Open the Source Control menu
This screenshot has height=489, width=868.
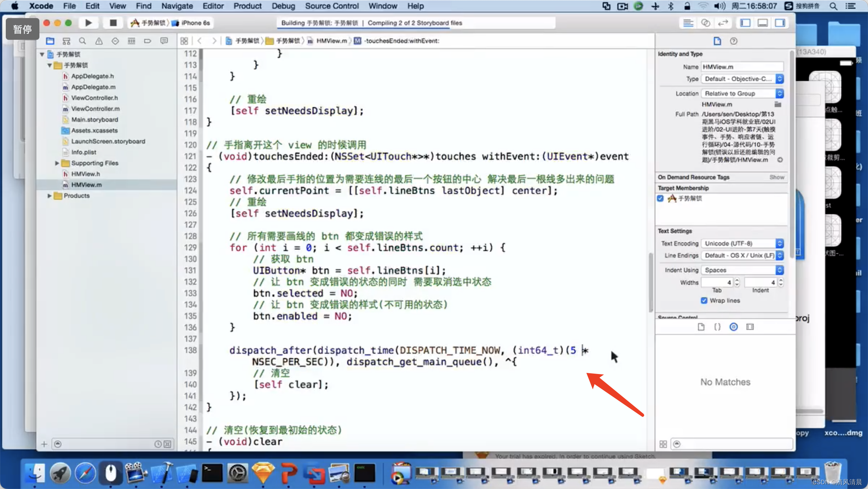[x=331, y=6]
